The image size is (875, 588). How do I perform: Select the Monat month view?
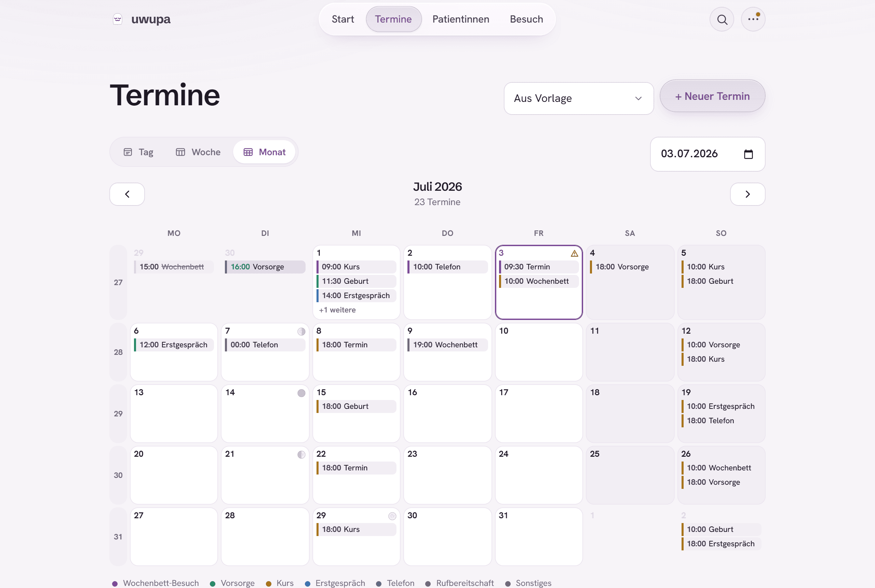[x=264, y=152]
